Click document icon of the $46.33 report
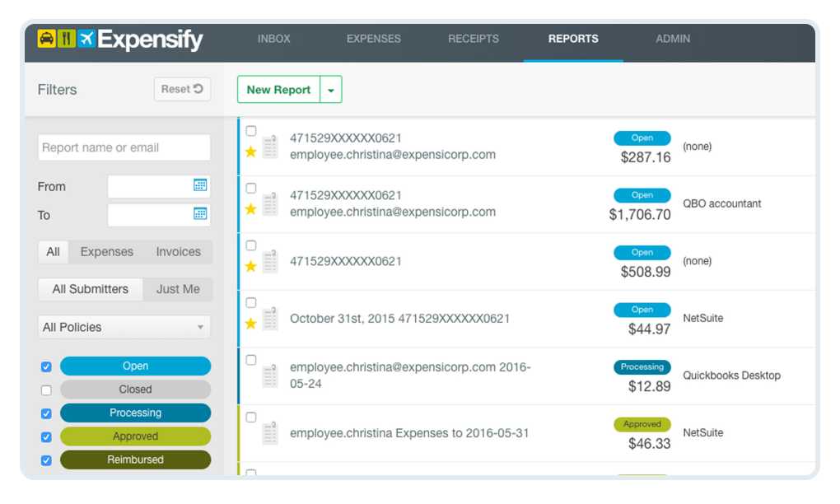The image size is (840, 504). coord(271,433)
